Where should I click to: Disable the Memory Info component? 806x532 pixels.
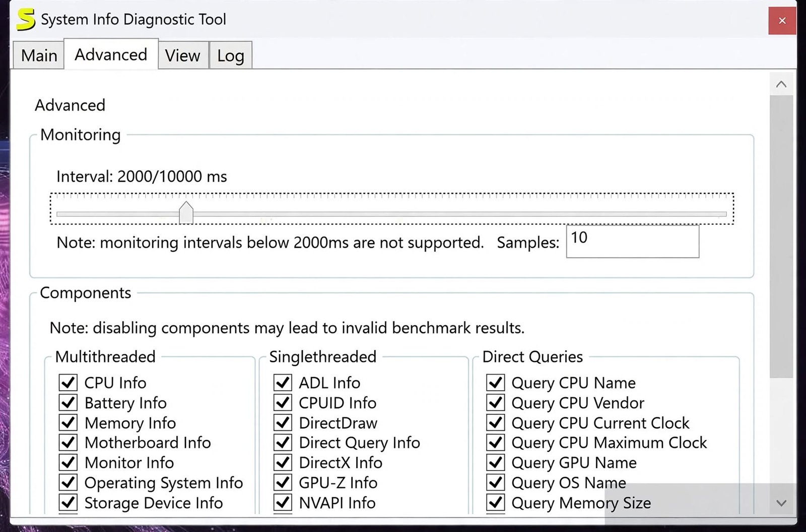pyautogui.click(x=68, y=423)
